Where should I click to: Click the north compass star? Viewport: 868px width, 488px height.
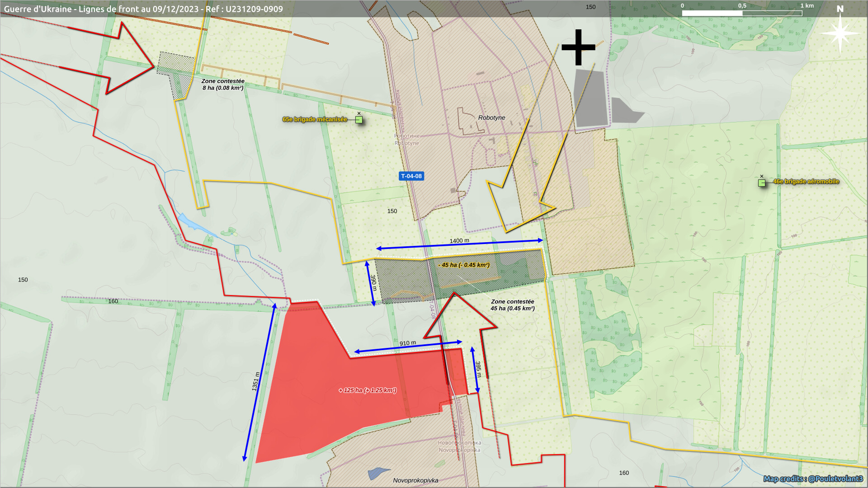pyautogui.click(x=840, y=33)
